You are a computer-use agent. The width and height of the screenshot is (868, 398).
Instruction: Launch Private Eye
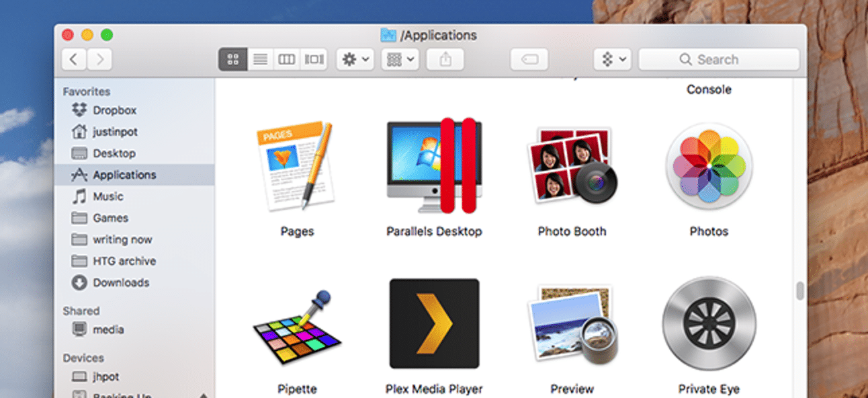[709, 324]
